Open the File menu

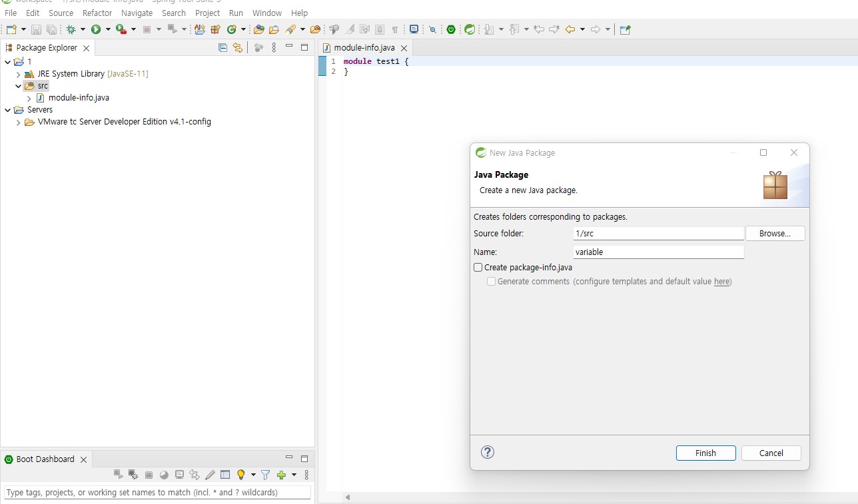[x=11, y=13]
